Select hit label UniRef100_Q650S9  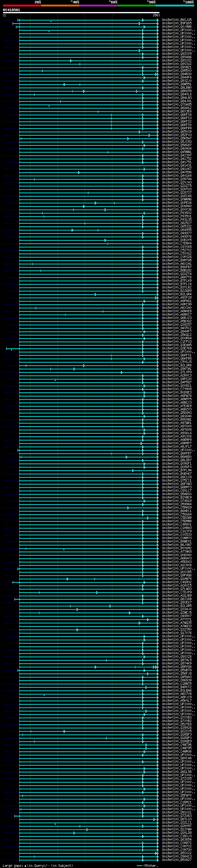(x=177, y=131)
